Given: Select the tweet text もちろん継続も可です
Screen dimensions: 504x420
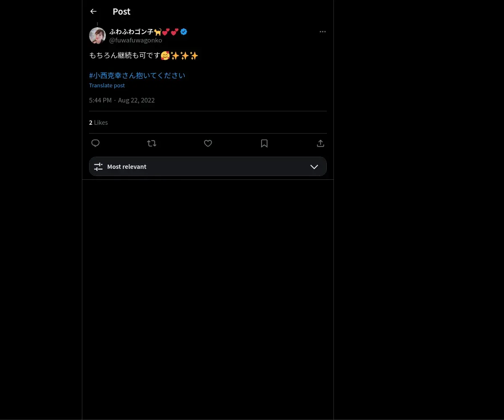Looking at the screenshot, I should tap(125, 55).
